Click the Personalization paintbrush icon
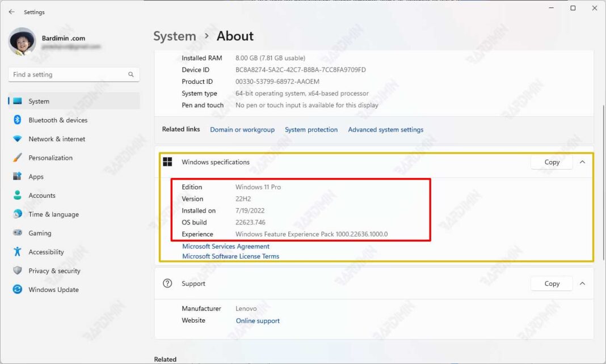This screenshot has width=606, height=364. pos(17,158)
